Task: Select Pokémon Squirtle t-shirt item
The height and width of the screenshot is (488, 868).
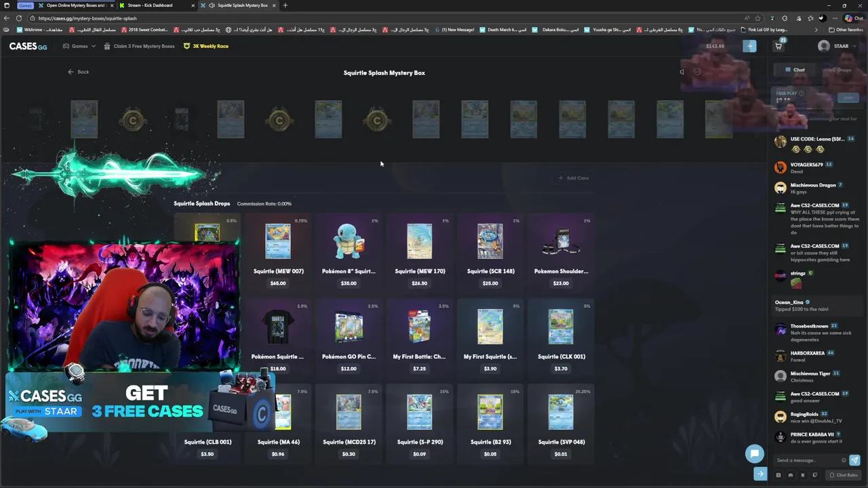Action: click(x=278, y=338)
